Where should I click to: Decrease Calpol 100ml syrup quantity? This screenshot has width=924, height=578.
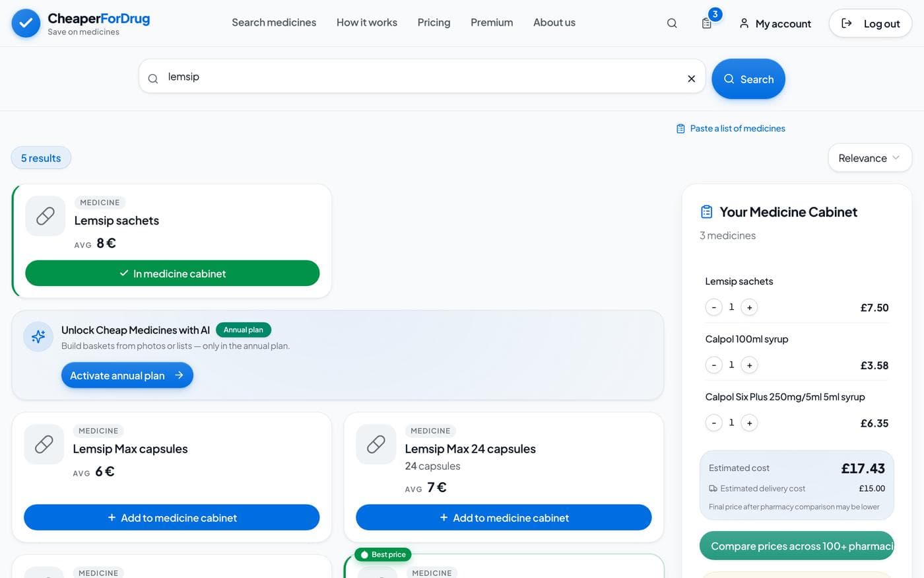pos(713,365)
